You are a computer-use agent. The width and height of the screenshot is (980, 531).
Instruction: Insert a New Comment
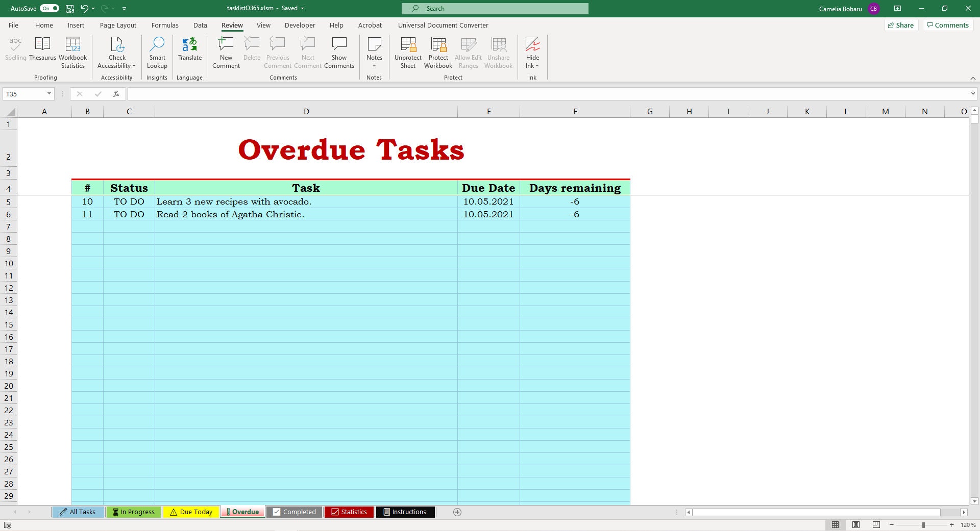pos(226,51)
